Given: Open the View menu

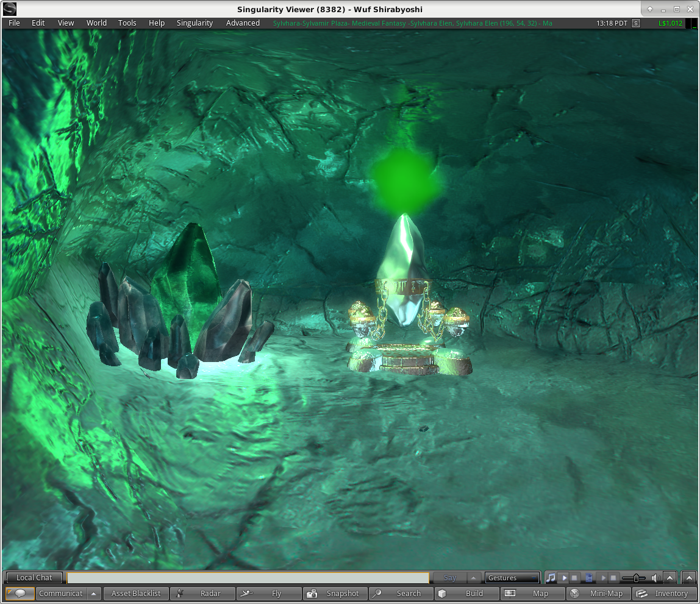Looking at the screenshot, I should coord(66,23).
